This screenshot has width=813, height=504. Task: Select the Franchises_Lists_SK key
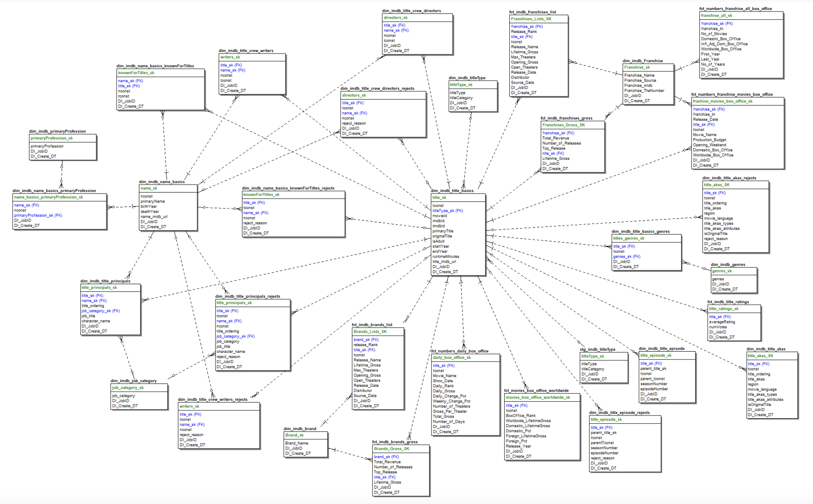click(x=531, y=19)
